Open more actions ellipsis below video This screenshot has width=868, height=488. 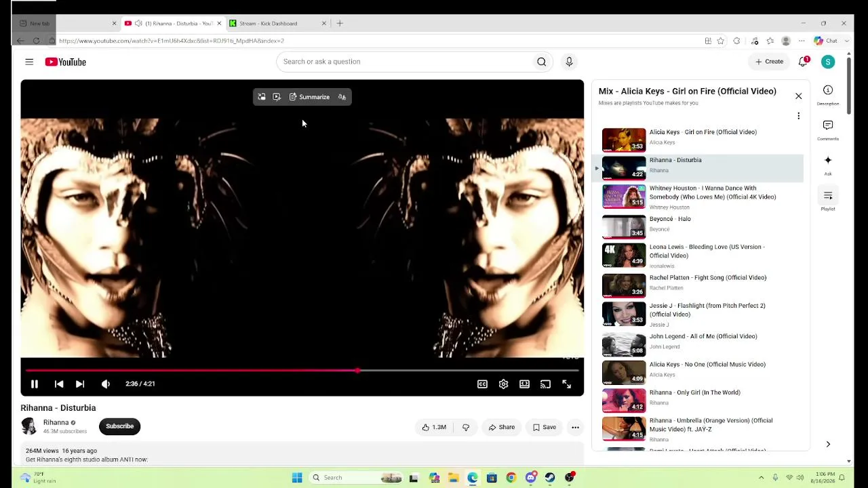pyautogui.click(x=575, y=427)
